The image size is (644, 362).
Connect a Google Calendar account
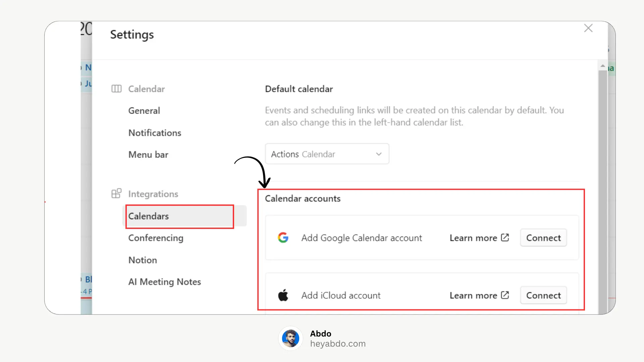tap(543, 238)
